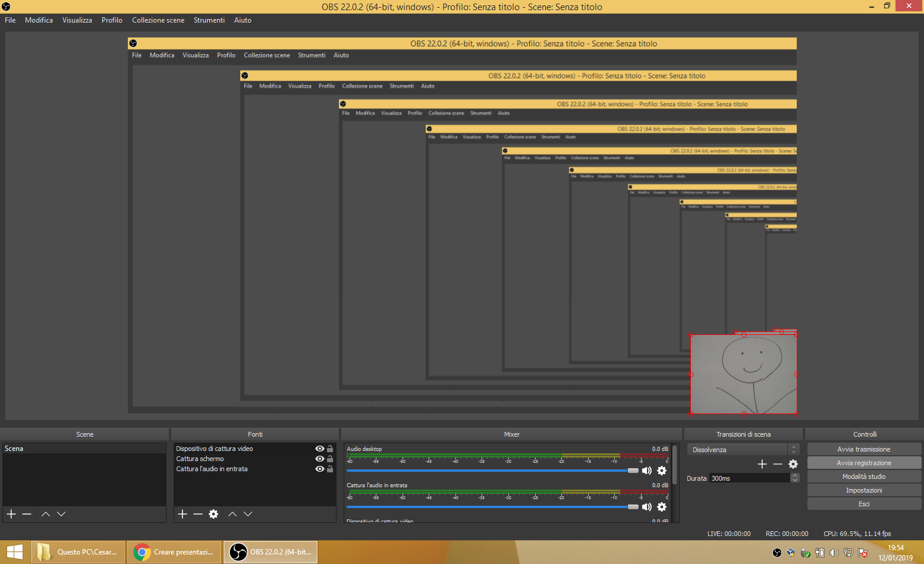Click Avvia trasmissione button

pos(864,449)
